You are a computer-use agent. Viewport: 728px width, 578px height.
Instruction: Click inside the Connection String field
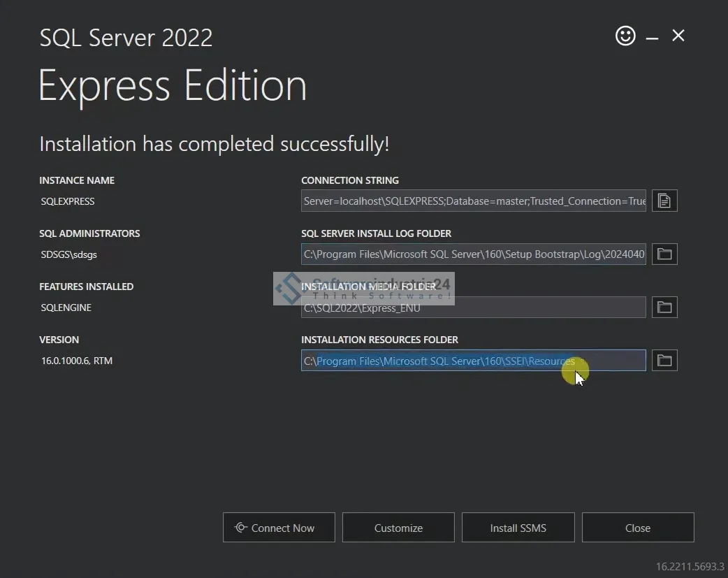pyautogui.click(x=473, y=201)
